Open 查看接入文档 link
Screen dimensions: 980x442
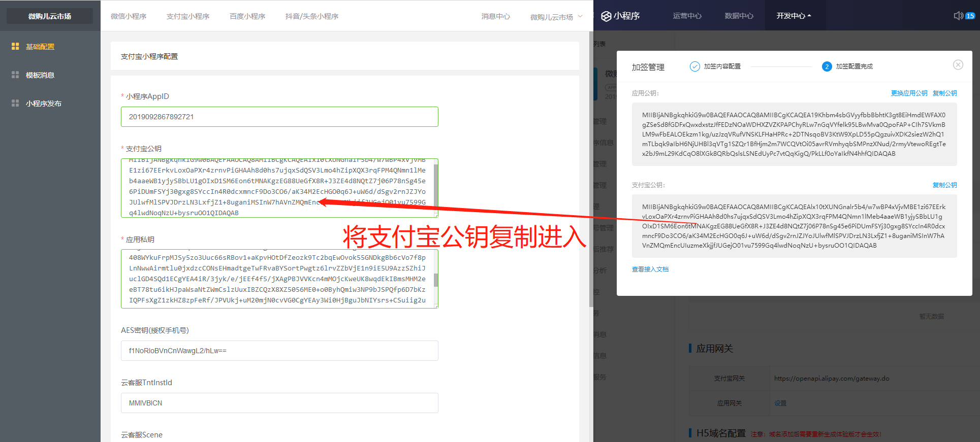[x=650, y=269]
